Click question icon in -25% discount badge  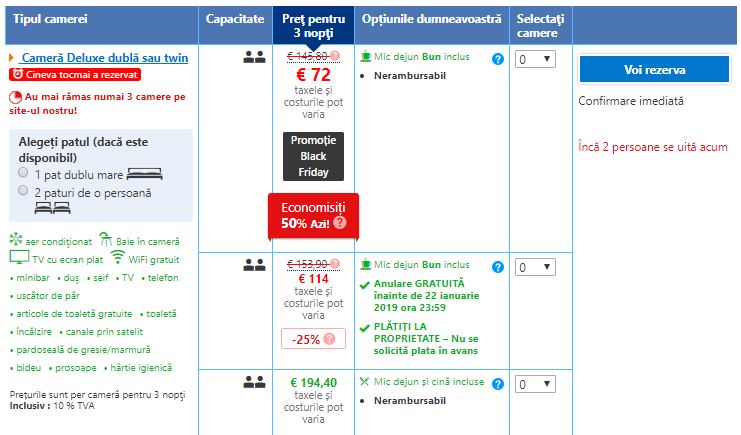(329, 339)
